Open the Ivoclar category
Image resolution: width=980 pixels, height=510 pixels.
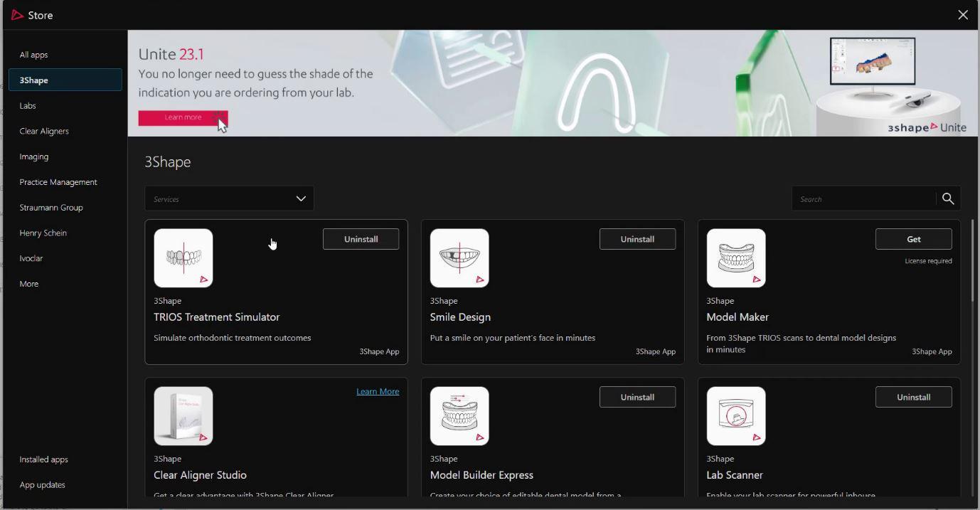31,258
